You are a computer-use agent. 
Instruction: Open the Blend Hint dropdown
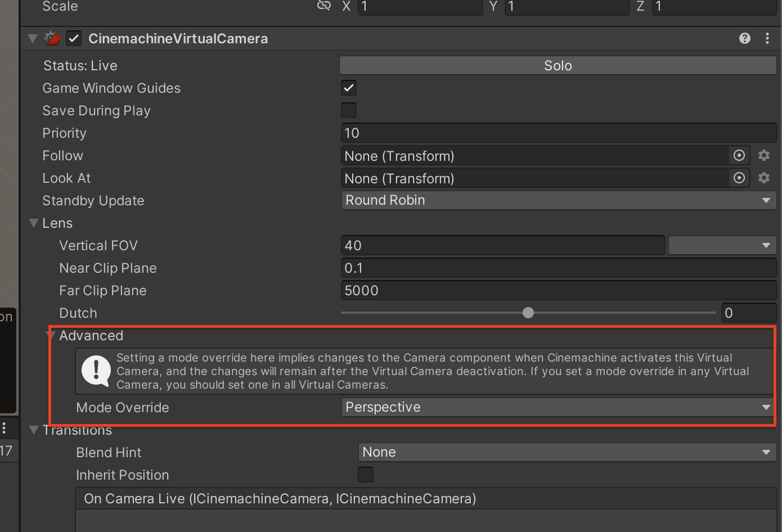(567, 452)
